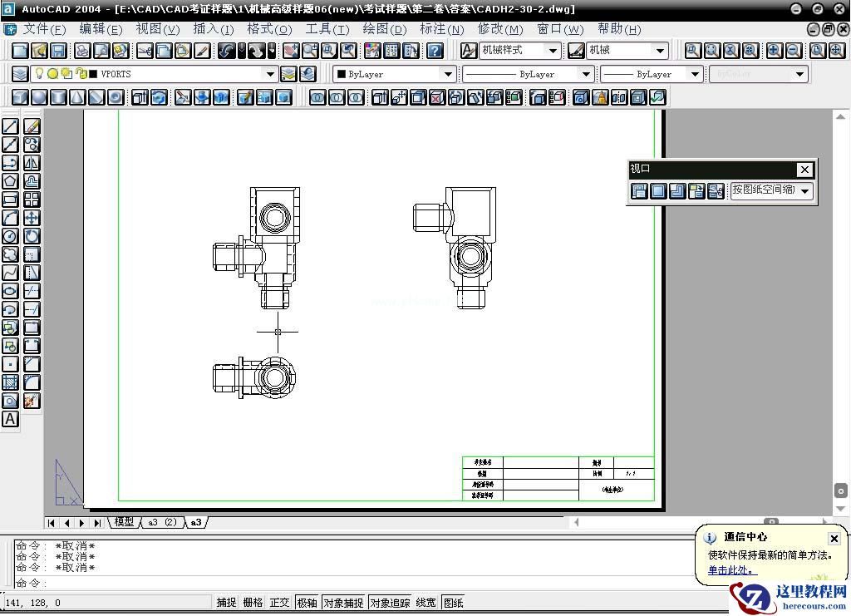Select the Mirror modify tool
The width and height of the screenshot is (851, 616).
point(32,163)
